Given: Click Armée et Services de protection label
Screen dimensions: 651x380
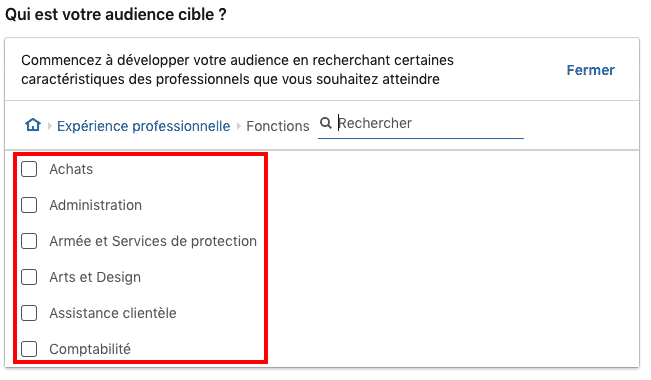Looking at the screenshot, I should pyautogui.click(x=153, y=241).
